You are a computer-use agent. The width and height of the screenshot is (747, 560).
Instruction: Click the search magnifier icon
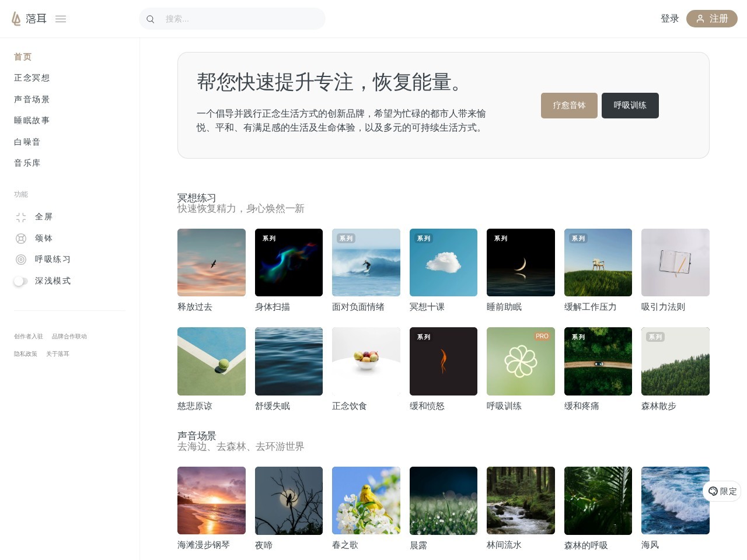pyautogui.click(x=151, y=19)
